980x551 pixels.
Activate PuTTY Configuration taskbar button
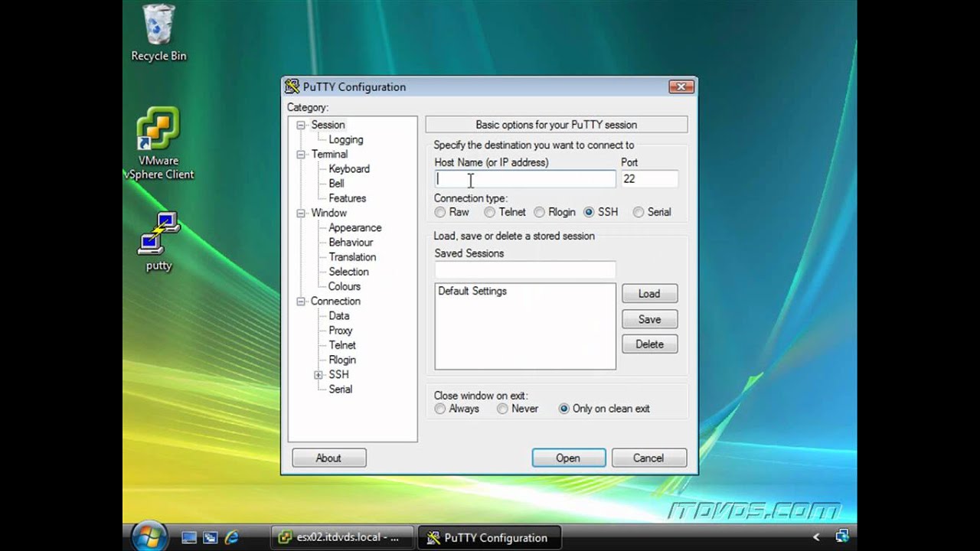(490, 537)
